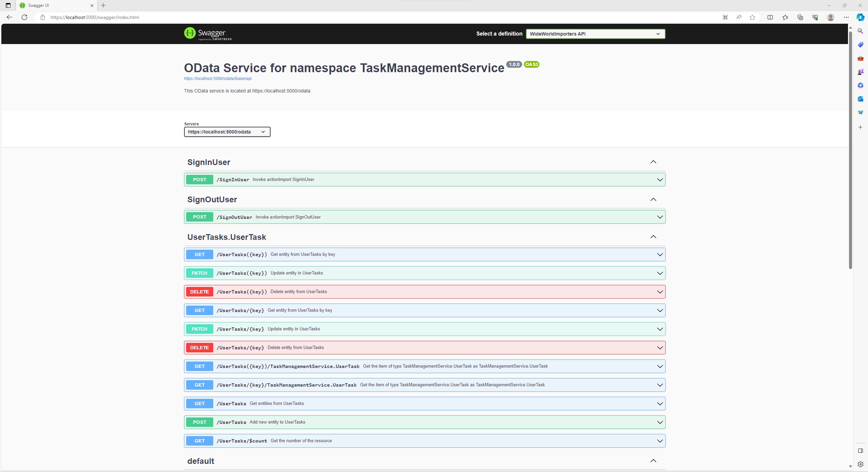Viewport: 868px width, 472px height.
Task: Click the /UserTasks({key})/TaskManagementService.UserTask path
Action: tap(288, 366)
